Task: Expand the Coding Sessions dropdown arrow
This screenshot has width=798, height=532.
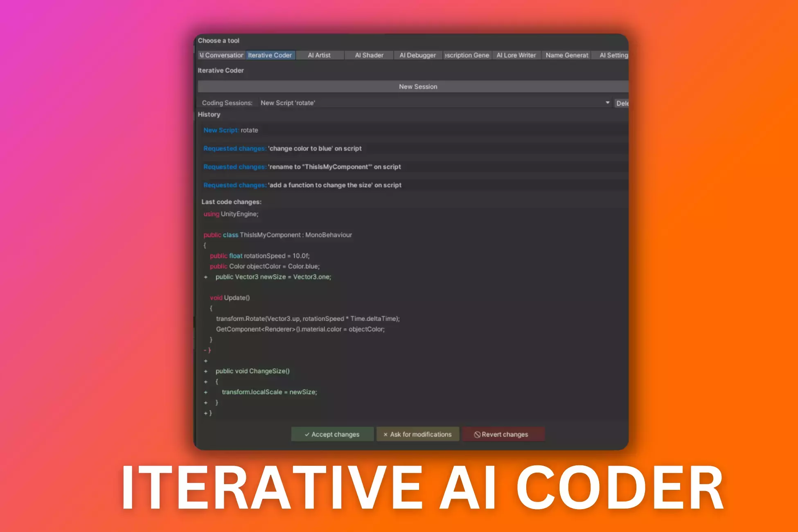Action: (607, 103)
